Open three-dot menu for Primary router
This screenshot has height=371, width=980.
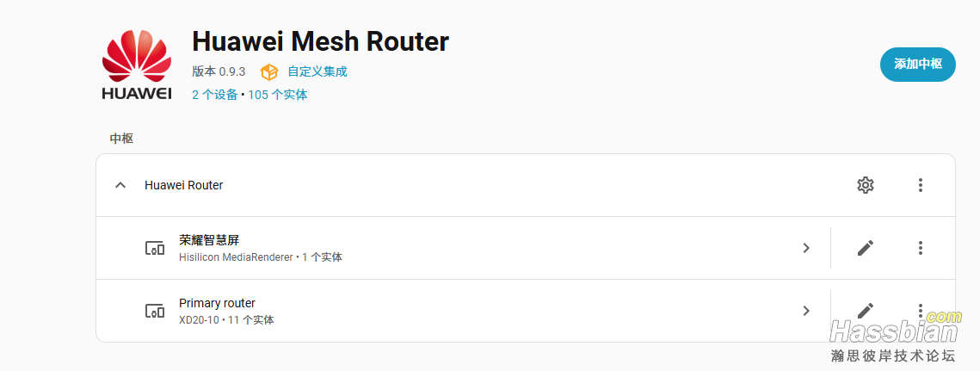click(x=920, y=310)
